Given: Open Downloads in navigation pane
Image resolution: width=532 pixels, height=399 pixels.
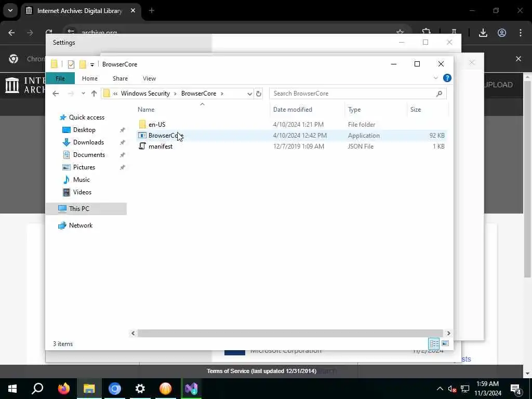Looking at the screenshot, I should click(x=88, y=142).
